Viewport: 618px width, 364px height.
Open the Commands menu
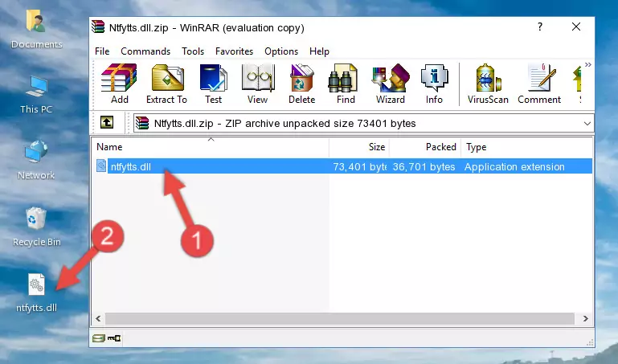145,51
